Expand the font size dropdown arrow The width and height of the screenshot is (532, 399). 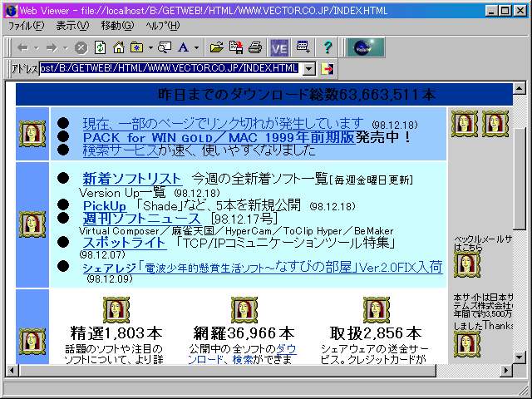[196, 48]
